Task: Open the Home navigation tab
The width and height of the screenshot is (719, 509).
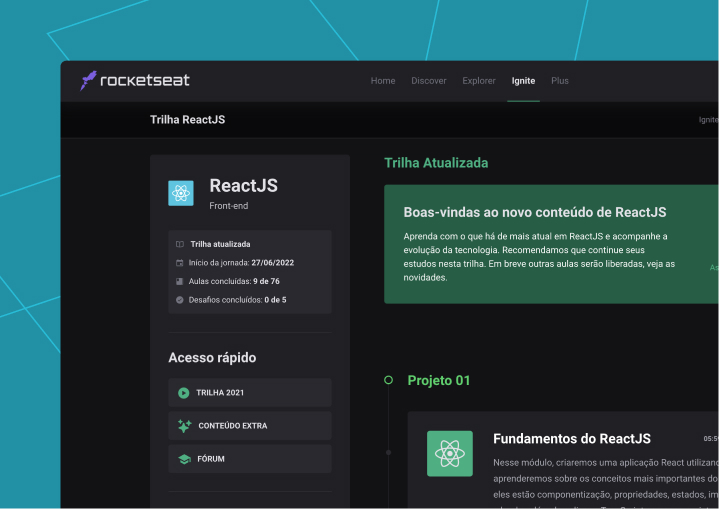Action: [x=383, y=81]
